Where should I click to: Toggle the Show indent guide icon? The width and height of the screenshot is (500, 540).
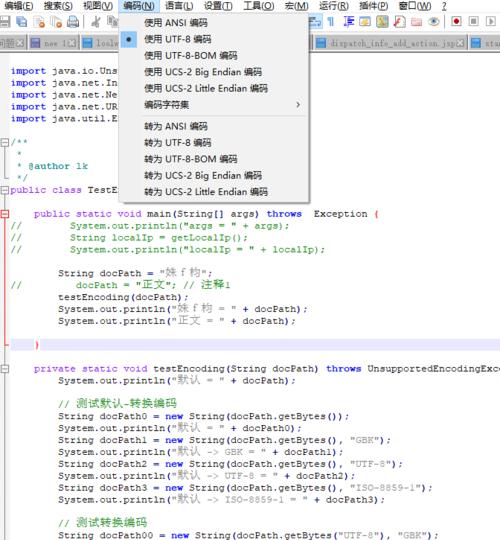point(348,22)
